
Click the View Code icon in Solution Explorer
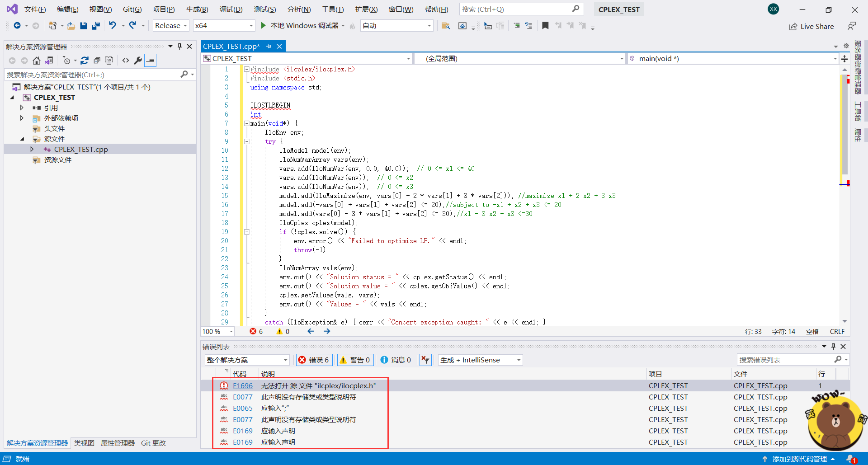(x=126, y=60)
